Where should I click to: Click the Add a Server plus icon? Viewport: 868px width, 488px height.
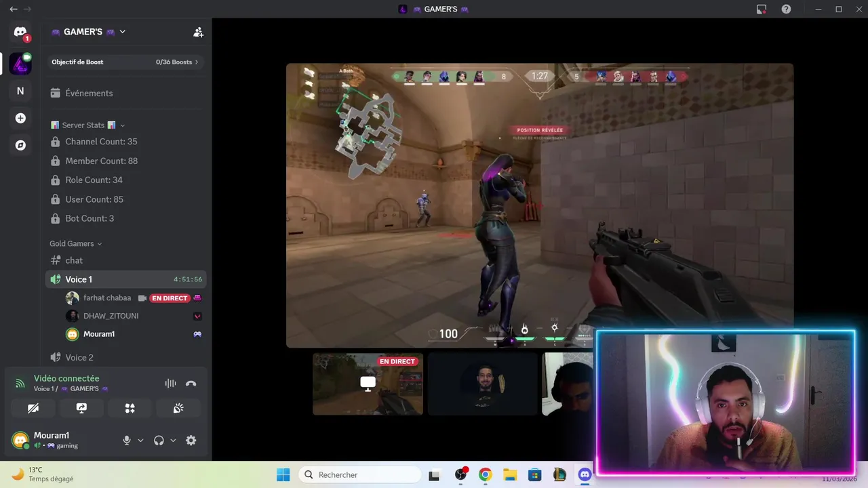click(20, 118)
